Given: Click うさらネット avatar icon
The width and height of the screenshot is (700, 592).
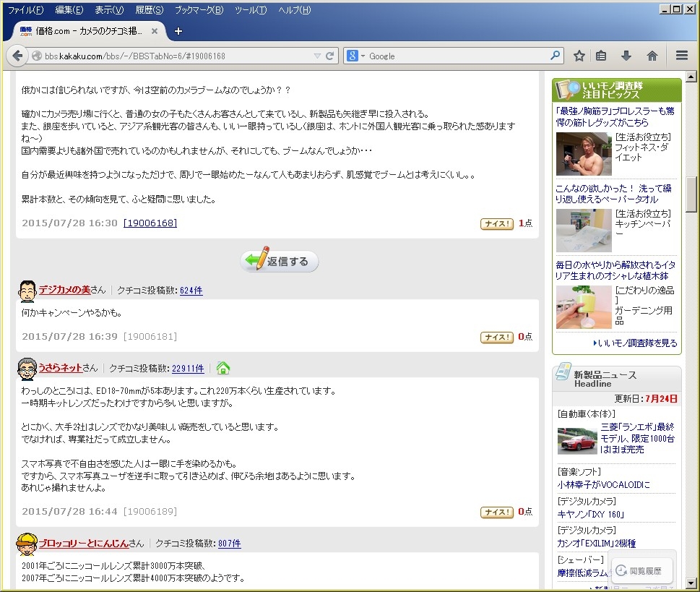Looking at the screenshot, I should (x=27, y=369).
